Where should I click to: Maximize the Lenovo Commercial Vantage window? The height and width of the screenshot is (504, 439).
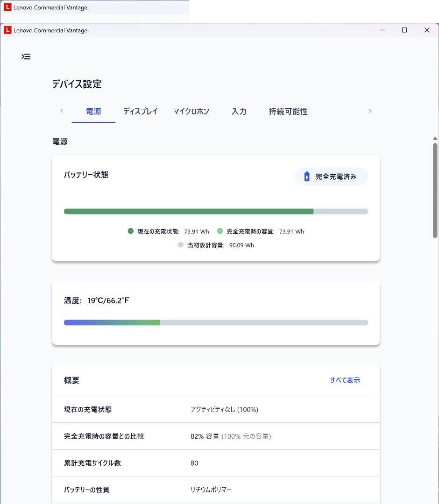[x=404, y=30]
